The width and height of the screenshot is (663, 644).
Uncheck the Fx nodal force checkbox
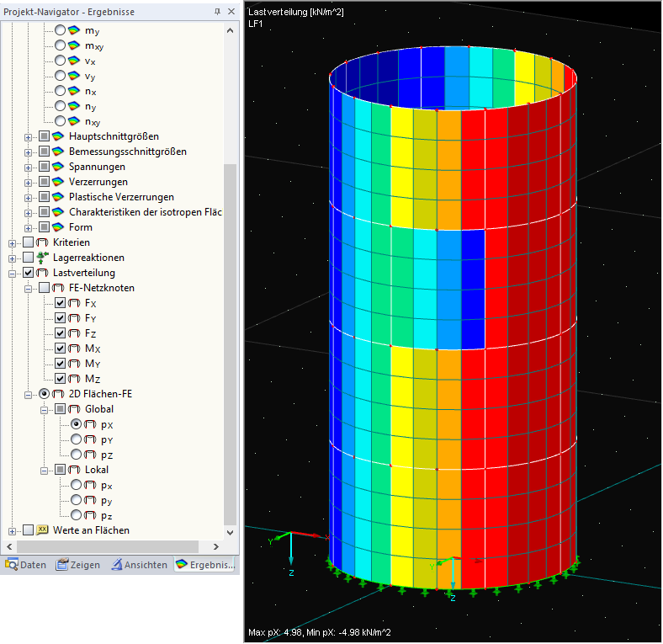pyautogui.click(x=60, y=303)
